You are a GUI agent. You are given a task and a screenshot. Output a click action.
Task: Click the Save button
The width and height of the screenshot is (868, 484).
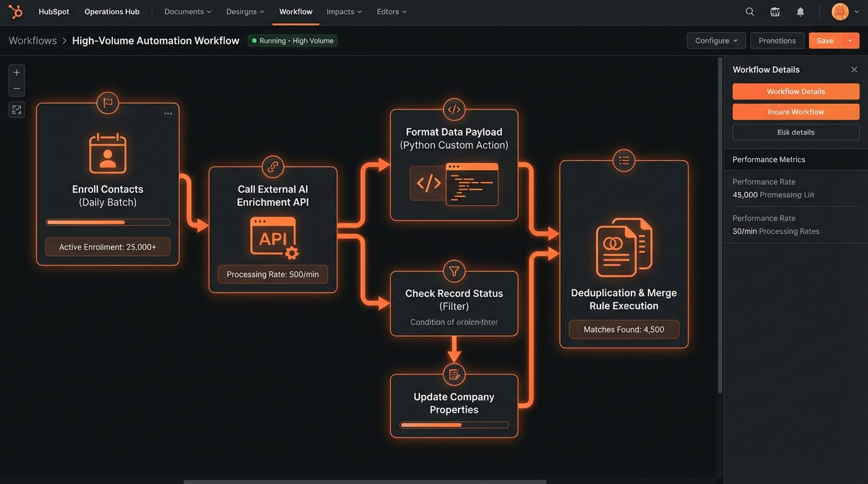point(824,40)
